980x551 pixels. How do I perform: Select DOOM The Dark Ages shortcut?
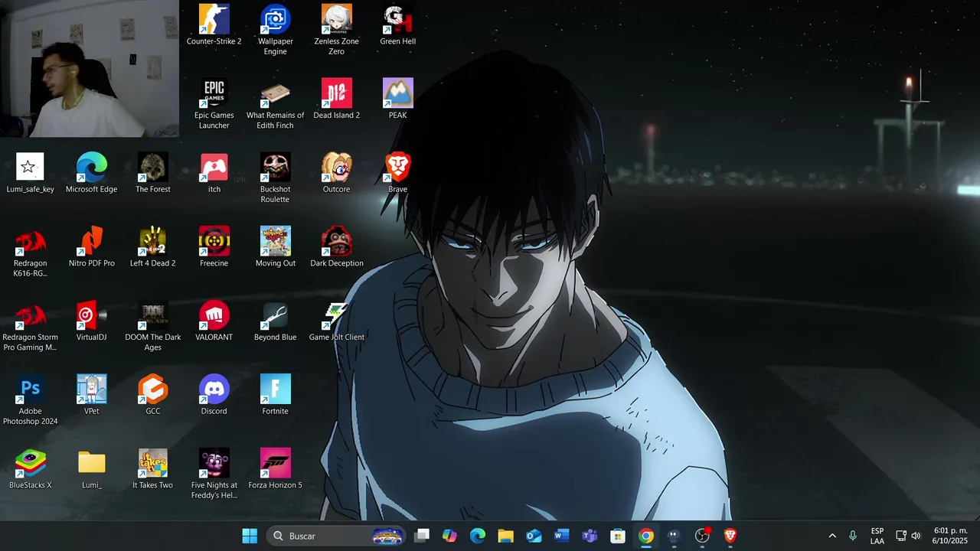pos(153,326)
